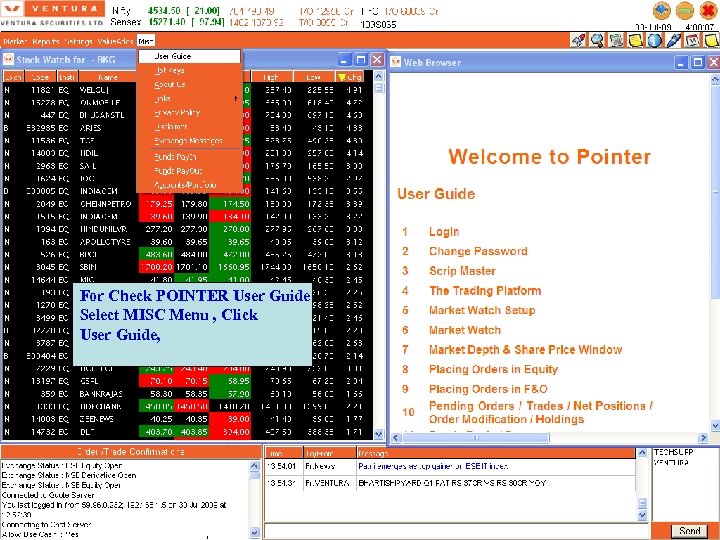Image resolution: width=720 pixels, height=540 pixels.
Task: Select About Us in the Misc menu
Action: tap(190, 84)
